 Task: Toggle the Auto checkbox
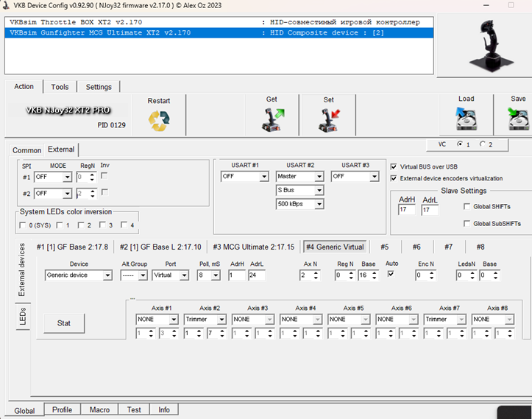pos(391,274)
